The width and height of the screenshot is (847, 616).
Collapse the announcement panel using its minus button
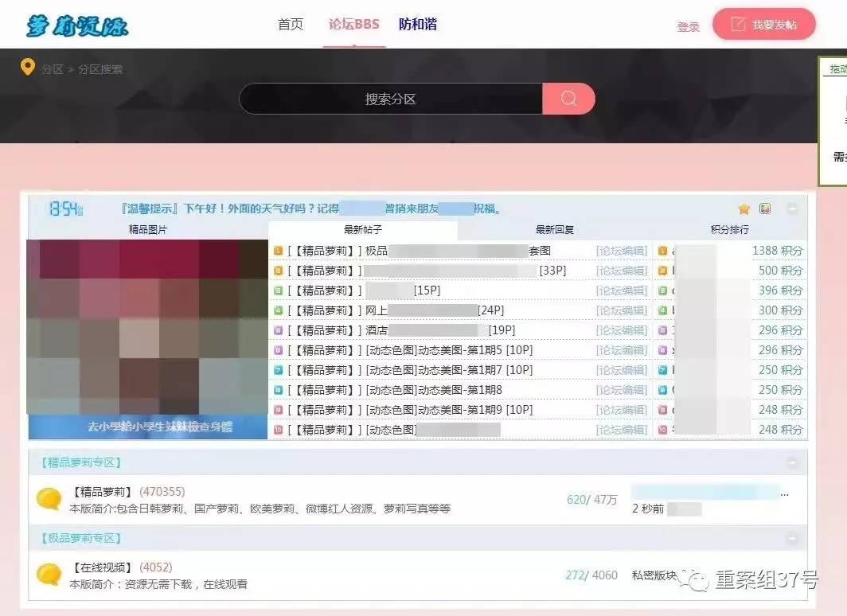(x=793, y=209)
